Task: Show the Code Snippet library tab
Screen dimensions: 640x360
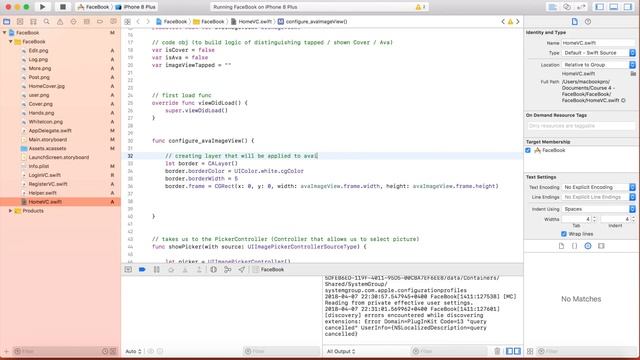Action: click(x=574, y=246)
